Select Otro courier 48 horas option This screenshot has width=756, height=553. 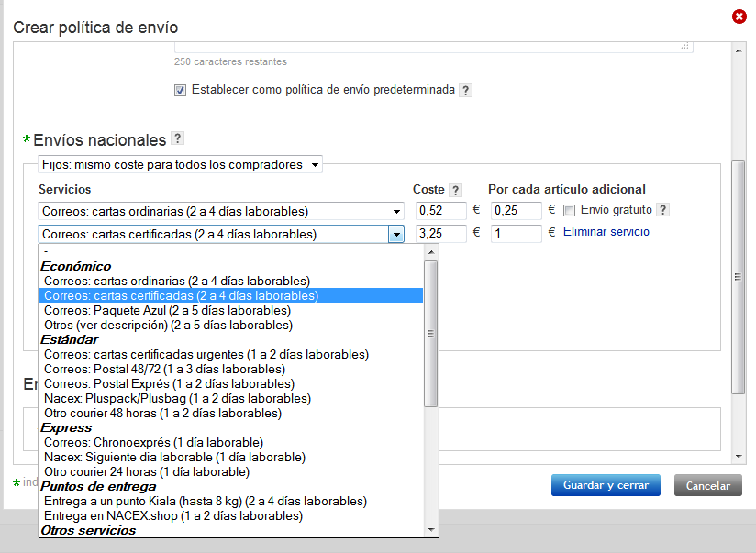[x=231, y=414]
